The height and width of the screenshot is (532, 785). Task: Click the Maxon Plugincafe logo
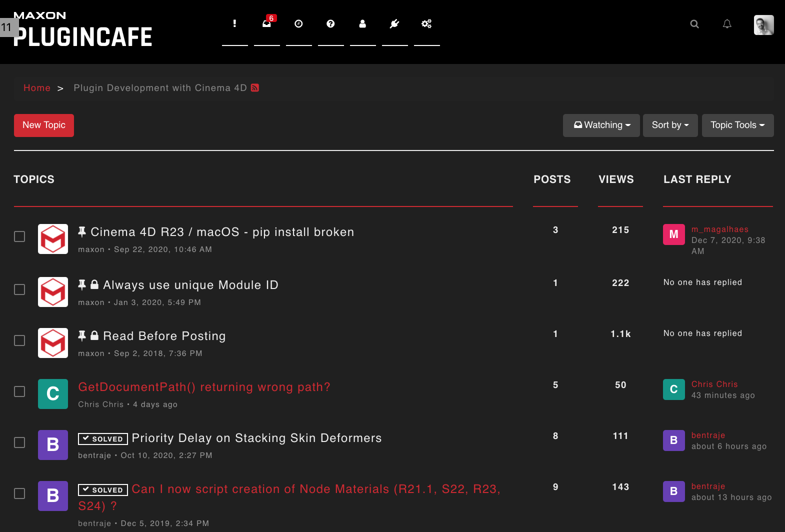[x=82, y=30]
